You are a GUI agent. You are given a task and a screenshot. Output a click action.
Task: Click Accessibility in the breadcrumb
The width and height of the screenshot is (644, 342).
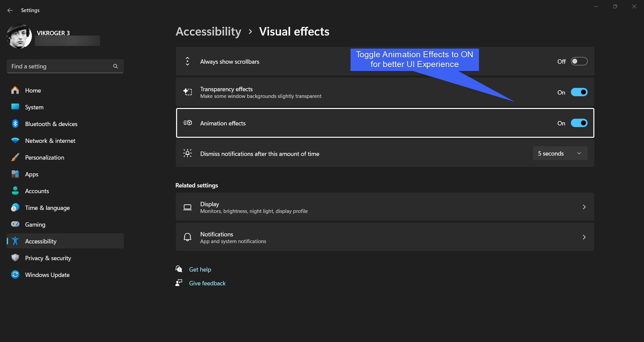208,32
